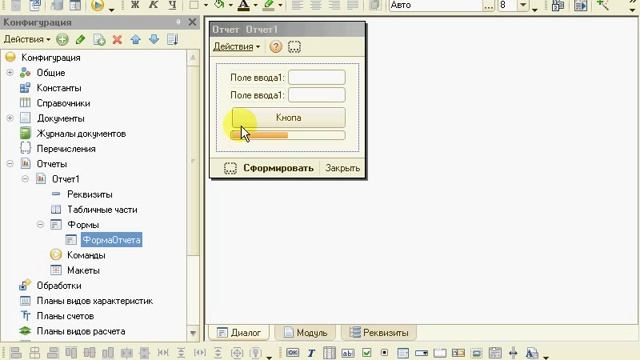Click the magic wand icon in the top toolbar
Viewport: 640px width, 360px height.
click(602, 5)
